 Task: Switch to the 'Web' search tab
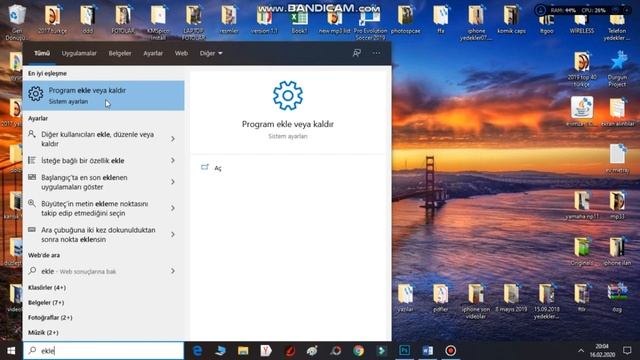[181, 53]
